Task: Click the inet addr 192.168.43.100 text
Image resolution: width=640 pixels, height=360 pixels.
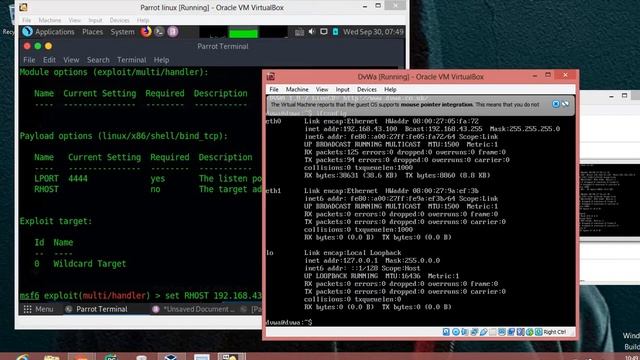Action: (351, 129)
